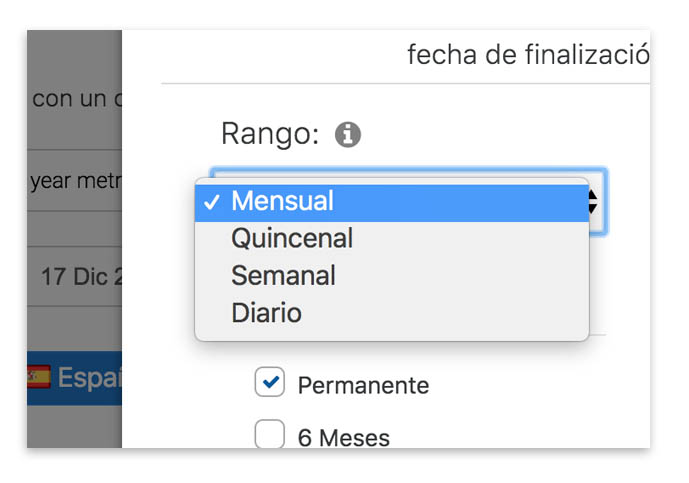Image resolution: width=689 pixels, height=483 pixels.
Task: Click the select stepper arrows on dropdown
Action: coord(593,202)
